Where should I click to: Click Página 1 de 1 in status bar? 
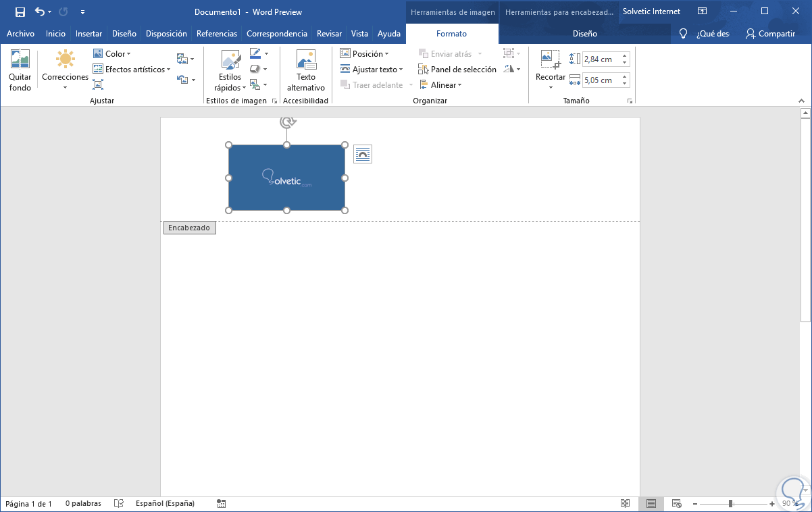coord(29,504)
